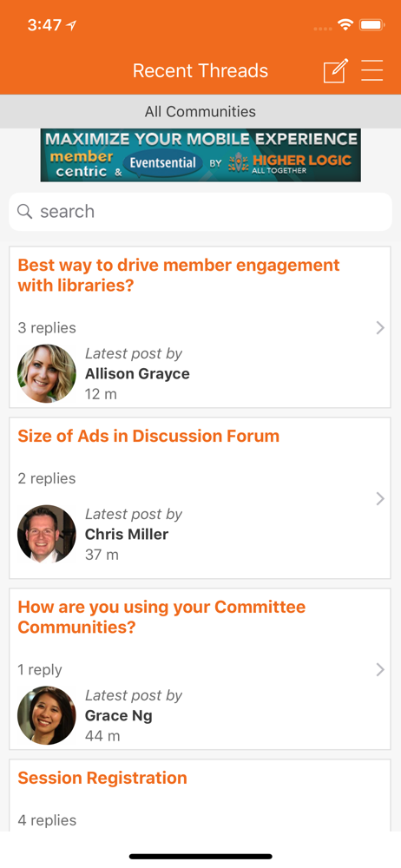Tap the Higher Logic mobile experience banner

click(200, 155)
